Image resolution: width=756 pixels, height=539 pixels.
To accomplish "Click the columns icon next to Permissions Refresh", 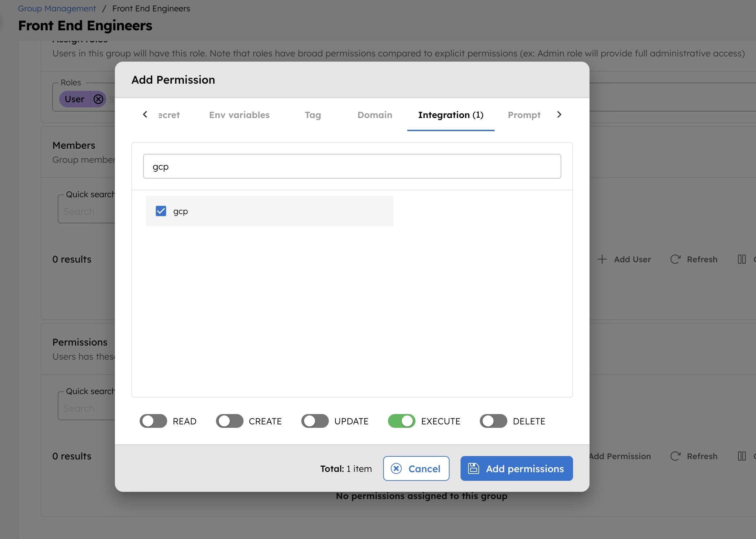I will pos(742,456).
